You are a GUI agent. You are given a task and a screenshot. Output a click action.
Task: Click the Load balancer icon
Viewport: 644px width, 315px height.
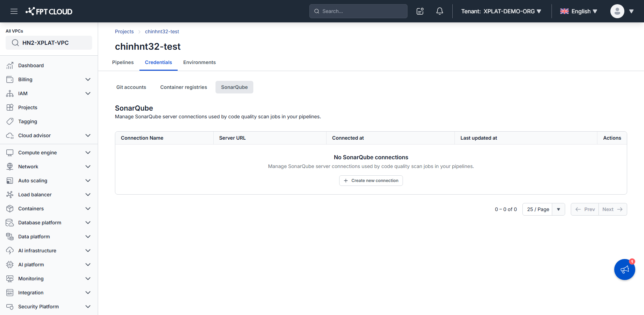coord(10,195)
